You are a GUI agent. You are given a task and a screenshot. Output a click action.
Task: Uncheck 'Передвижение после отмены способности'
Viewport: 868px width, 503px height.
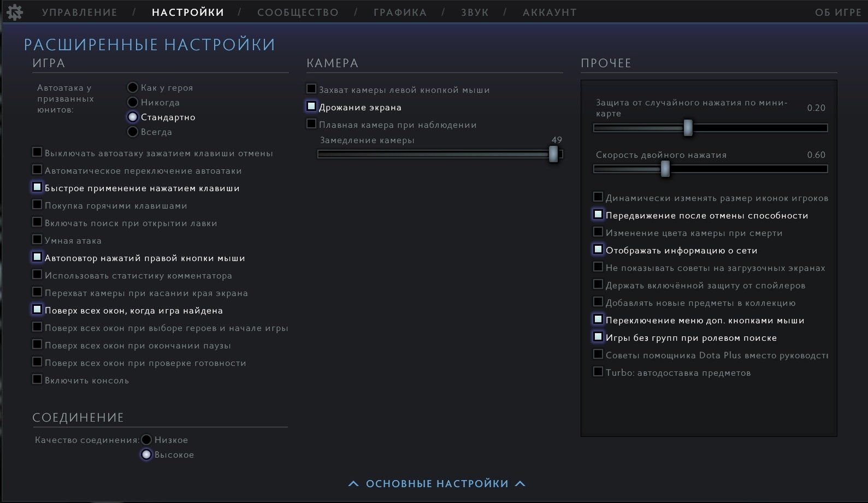[598, 215]
